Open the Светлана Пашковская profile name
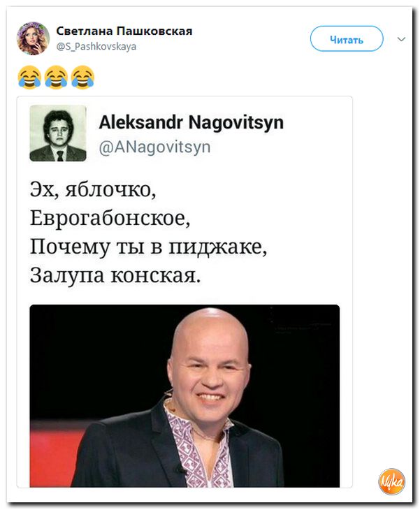 click(x=124, y=31)
